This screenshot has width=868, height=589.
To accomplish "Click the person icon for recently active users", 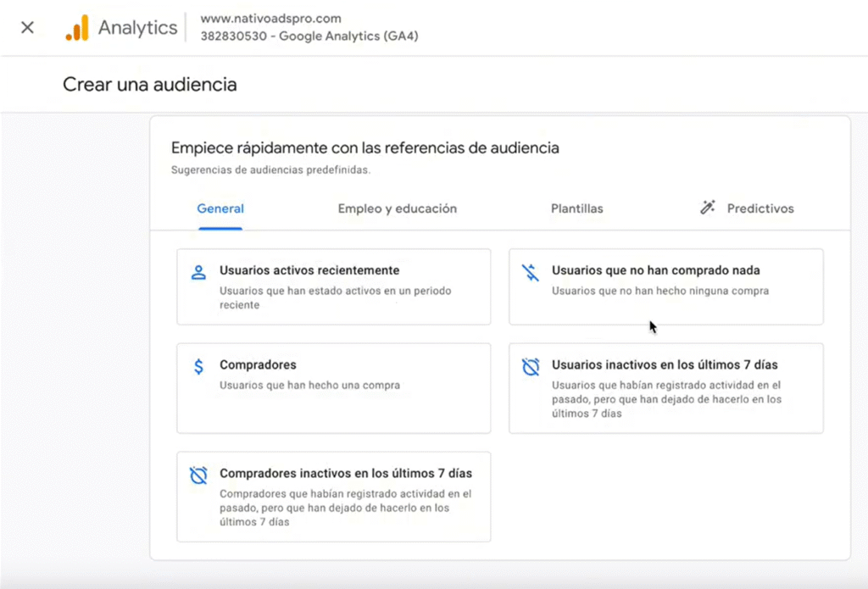I will (198, 272).
